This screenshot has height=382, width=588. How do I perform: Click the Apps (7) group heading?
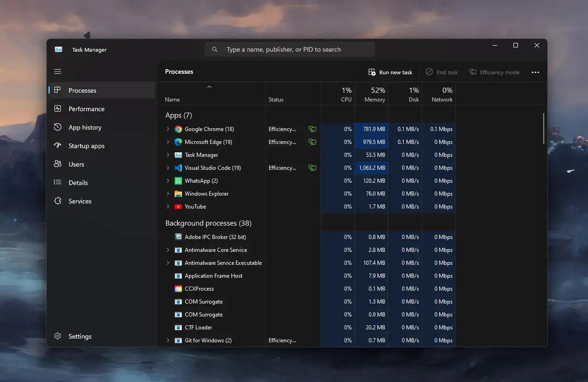[x=179, y=115]
